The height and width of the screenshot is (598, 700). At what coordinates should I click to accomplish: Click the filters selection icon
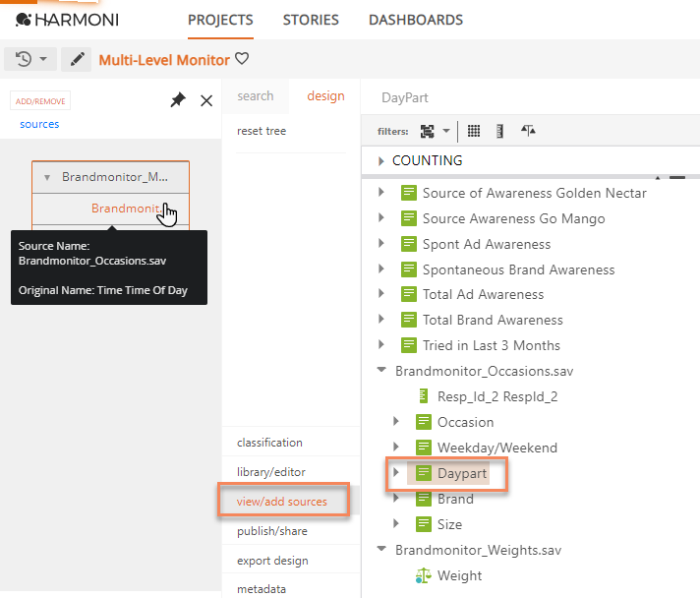tap(428, 131)
